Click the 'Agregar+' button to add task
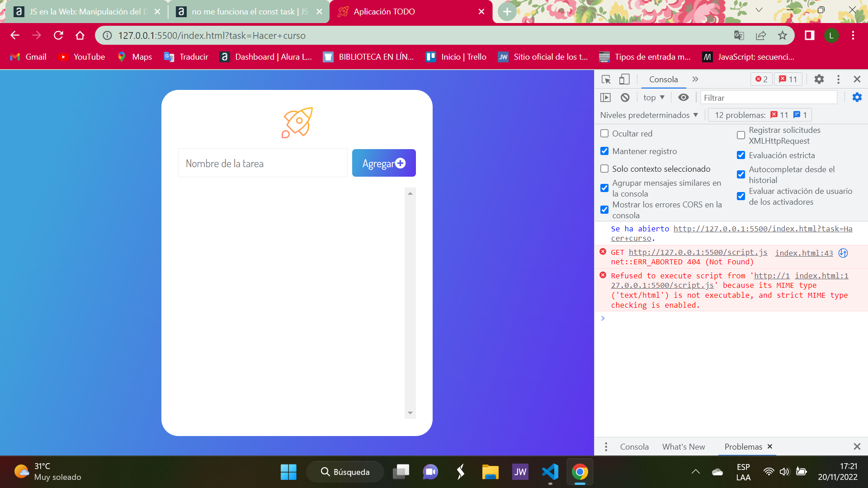The height and width of the screenshot is (488, 868). [384, 163]
